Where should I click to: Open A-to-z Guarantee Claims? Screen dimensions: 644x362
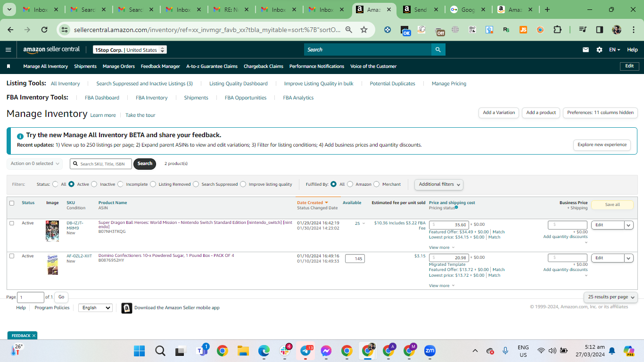tap(212, 66)
